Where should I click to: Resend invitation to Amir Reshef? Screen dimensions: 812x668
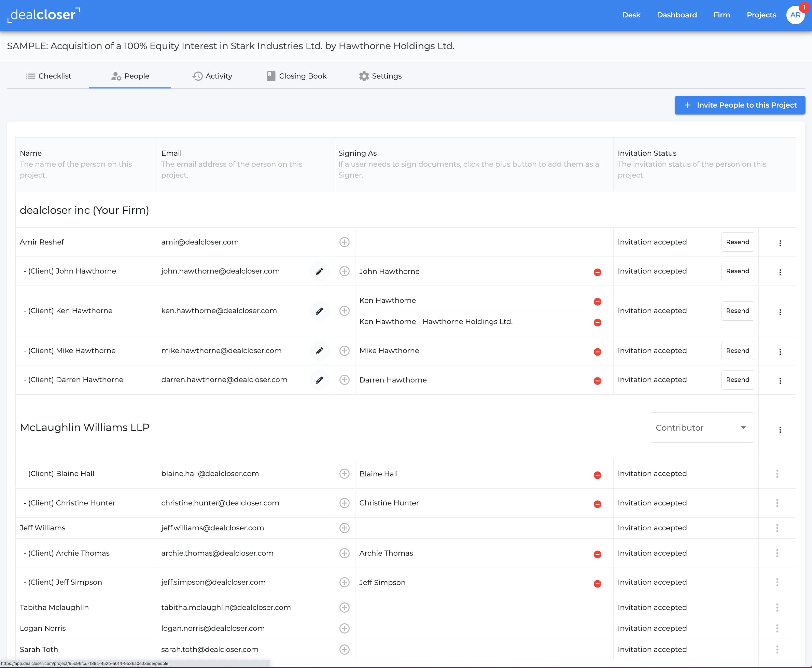[737, 242]
